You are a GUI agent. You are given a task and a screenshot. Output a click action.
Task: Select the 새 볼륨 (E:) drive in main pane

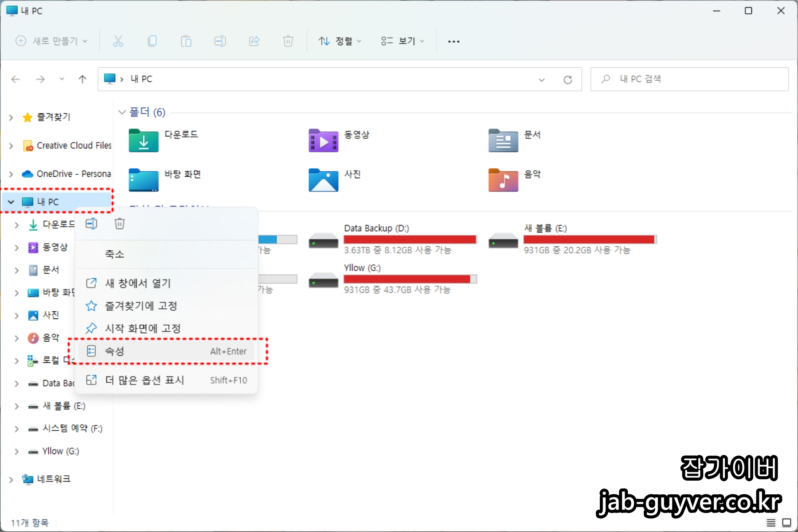(x=572, y=239)
